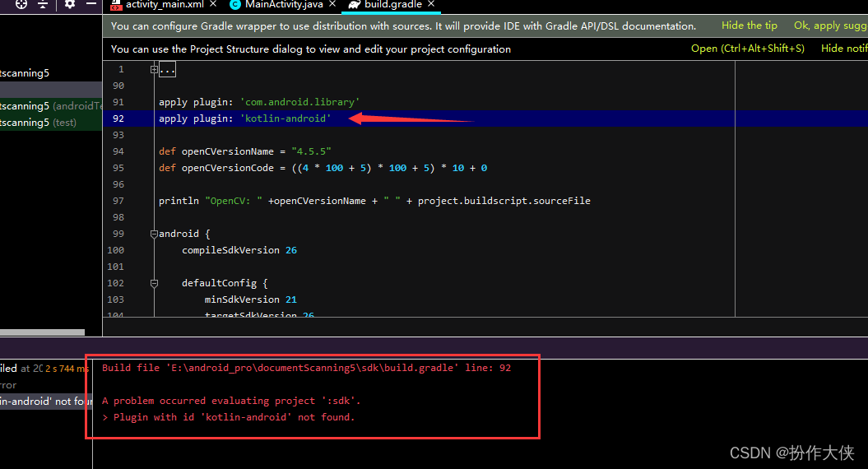Image resolution: width=868 pixels, height=469 pixels.
Task: Click the Project Structure dialog notification text
Action: pos(310,49)
